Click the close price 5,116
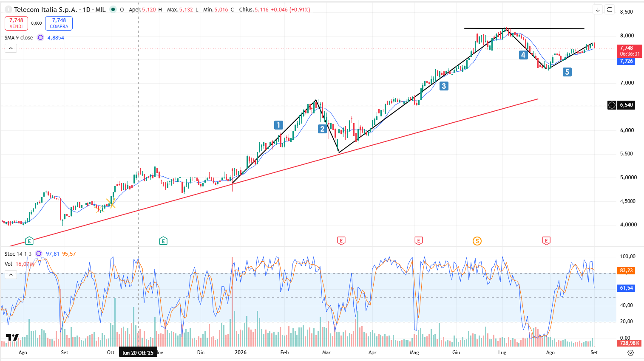Viewport: 644px width, 361px height. [261, 9]
